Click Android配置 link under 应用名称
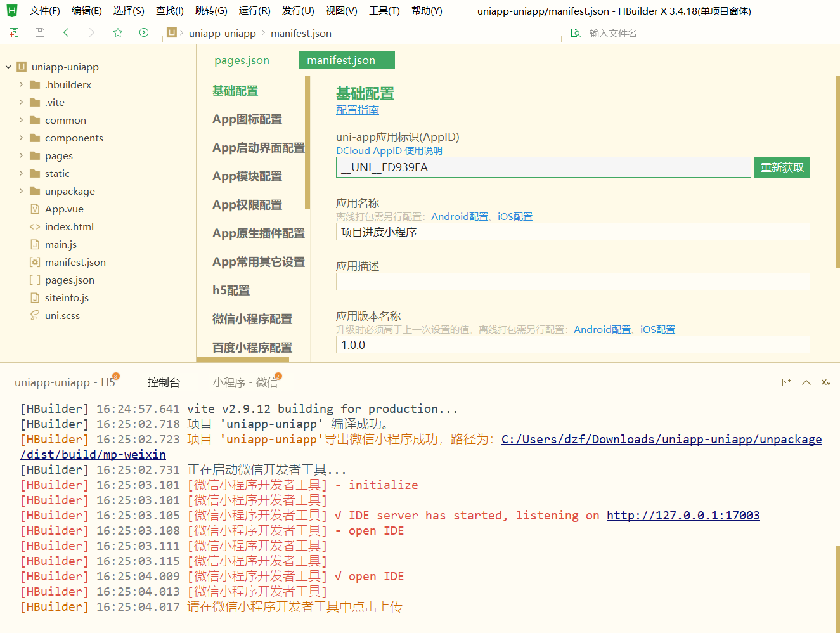 tap(460, 217)
